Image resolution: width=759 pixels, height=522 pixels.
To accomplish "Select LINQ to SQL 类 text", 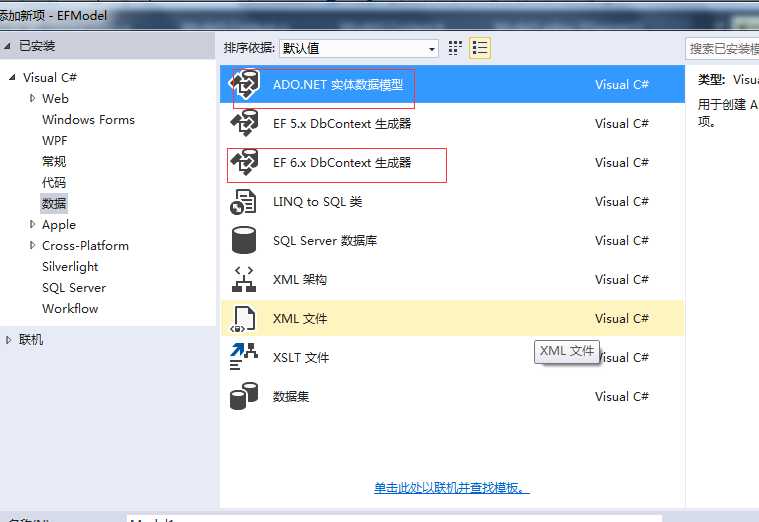I will (x=318, y=201).
